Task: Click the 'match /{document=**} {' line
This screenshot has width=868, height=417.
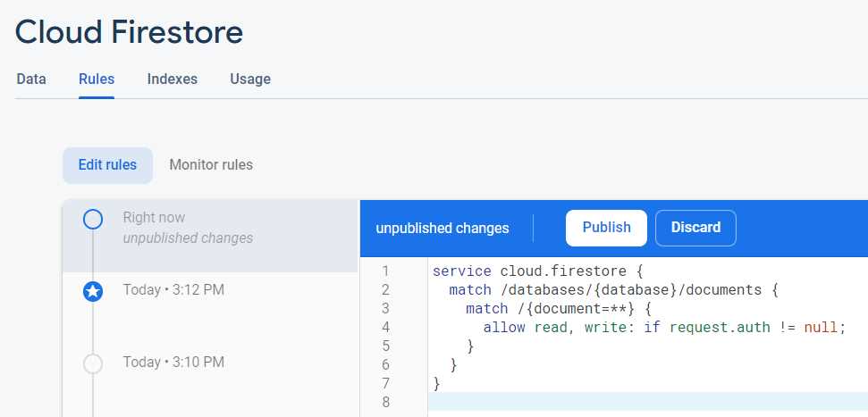Action: pyautogui.click(x=559, y=309)
